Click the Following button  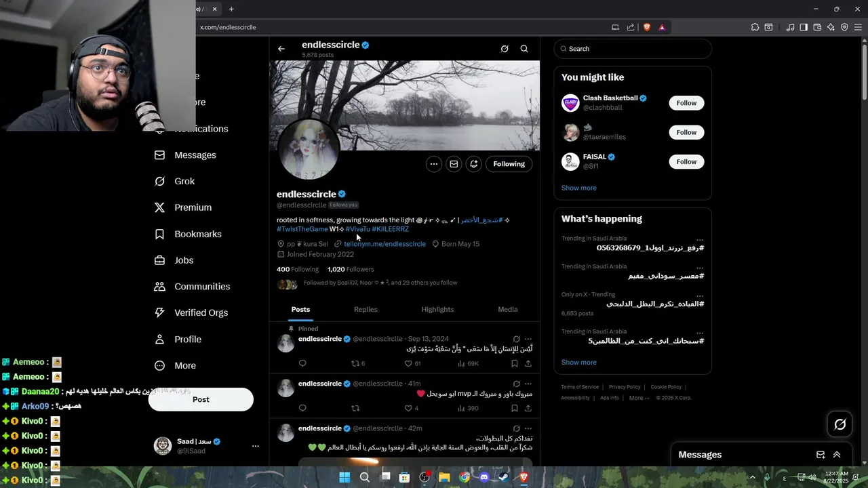tap(509, 164)
